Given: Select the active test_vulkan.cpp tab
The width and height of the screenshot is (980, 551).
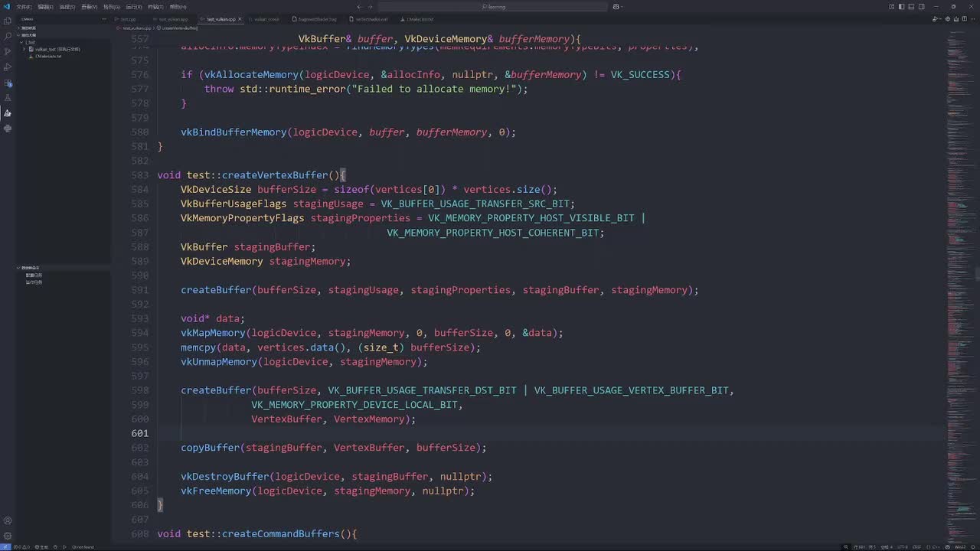Looking at the screenshot, I should (x=221, y=19).
